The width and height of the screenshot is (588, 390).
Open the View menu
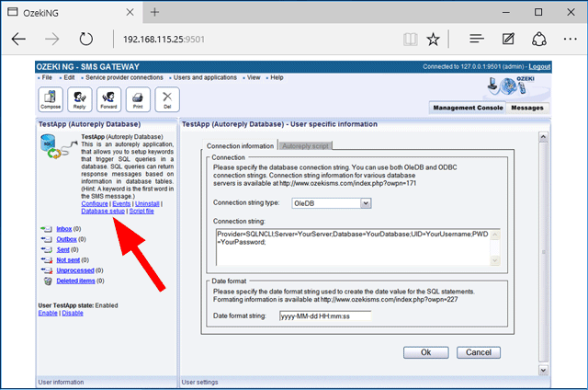pyautogui.click(x=254, y=77)
